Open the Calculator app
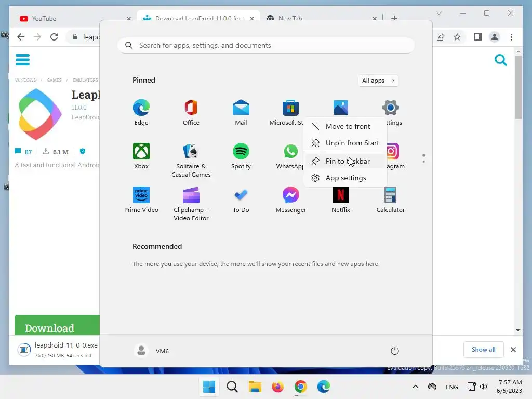The height and width of the screenshot is (399, 532). pyautogui.click(x=391, y=200)
